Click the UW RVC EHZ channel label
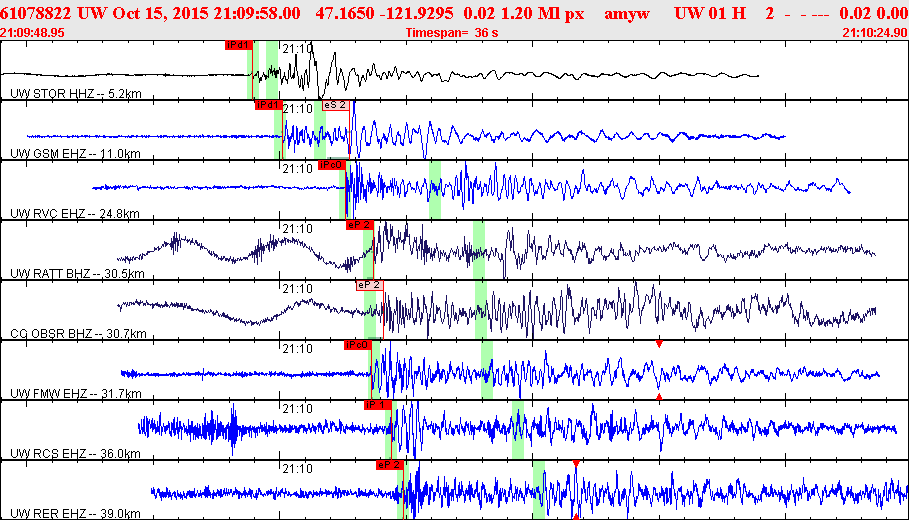909x520 pixels. [x=75, y=213]
